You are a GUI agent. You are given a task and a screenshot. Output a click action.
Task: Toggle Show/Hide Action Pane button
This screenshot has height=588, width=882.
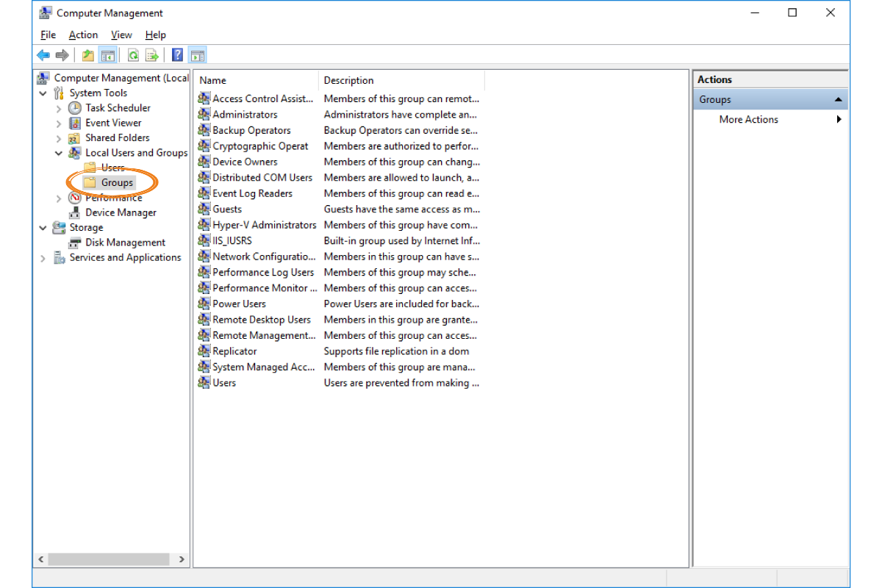pos(197,55)
